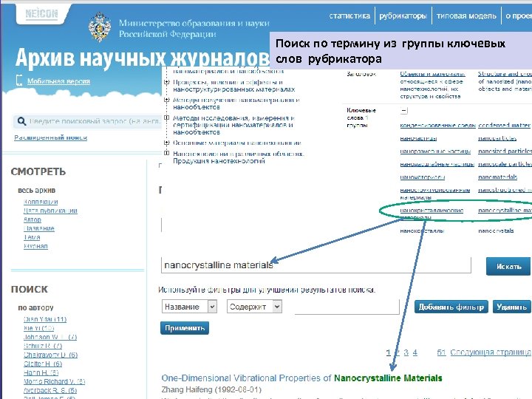
Task: Expand Нанотехнологии в различных областях node
Action: [x=166, y=154]
